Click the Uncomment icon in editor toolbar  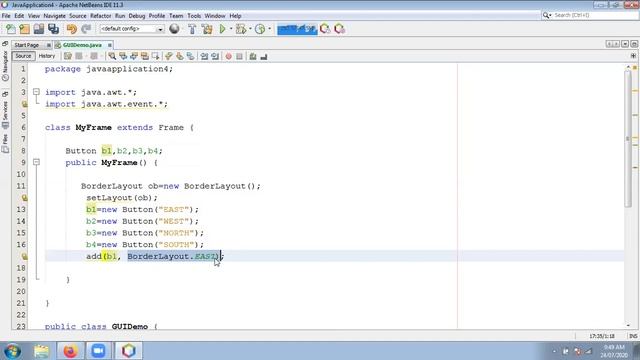tap(264, 56)
